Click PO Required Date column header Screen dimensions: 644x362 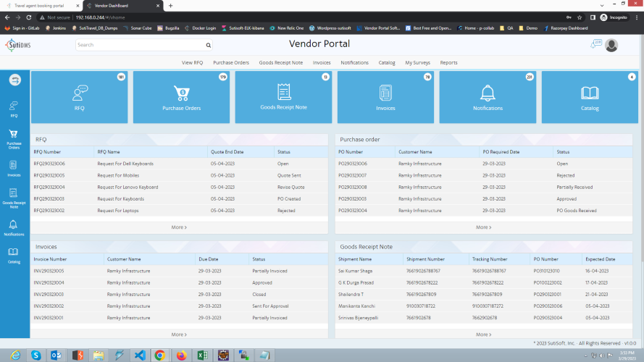click(501, 152)
